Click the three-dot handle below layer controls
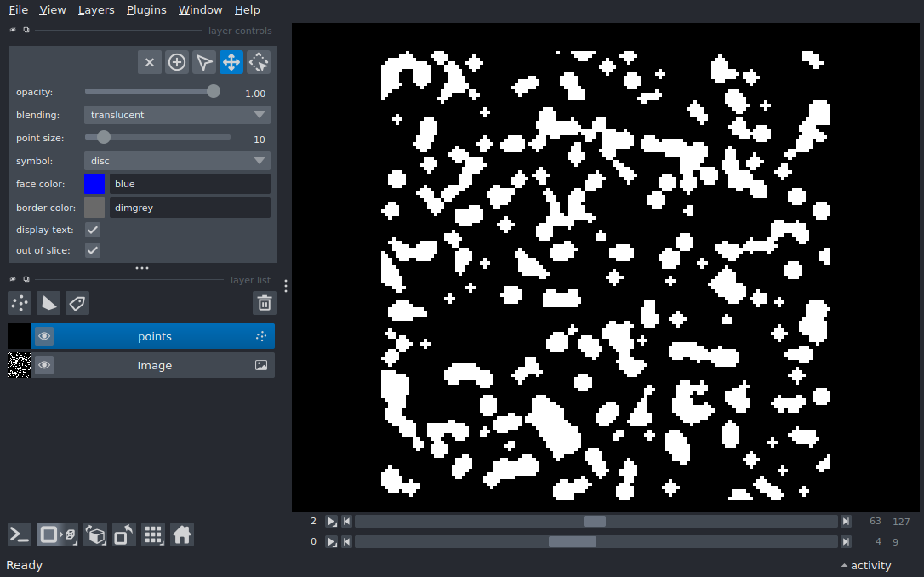The height and width of the screenshot is (577, 924). (142, 268)
